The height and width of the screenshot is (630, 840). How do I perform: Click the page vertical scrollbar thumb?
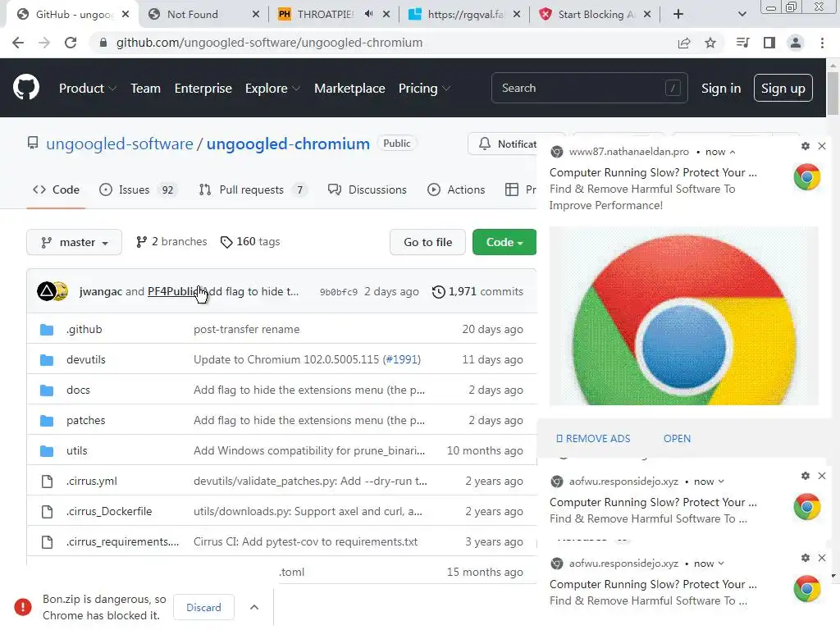point(833,92)
